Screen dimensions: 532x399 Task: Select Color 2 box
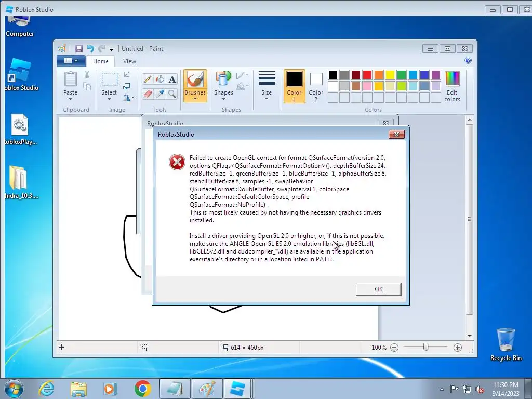[316, 86]
